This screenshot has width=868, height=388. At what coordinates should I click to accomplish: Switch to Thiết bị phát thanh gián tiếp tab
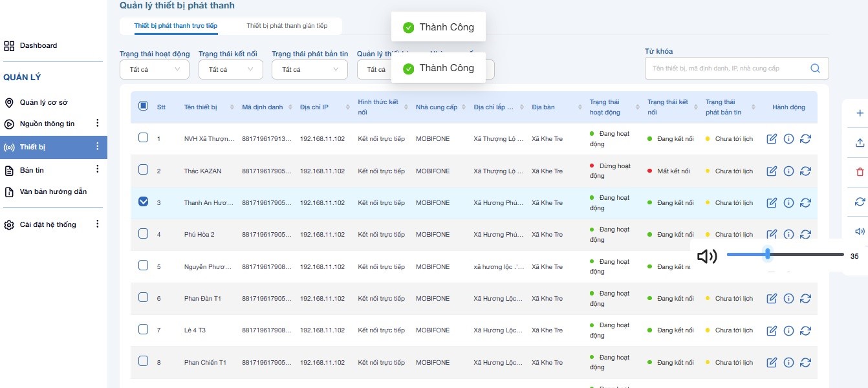pos(287,26)
